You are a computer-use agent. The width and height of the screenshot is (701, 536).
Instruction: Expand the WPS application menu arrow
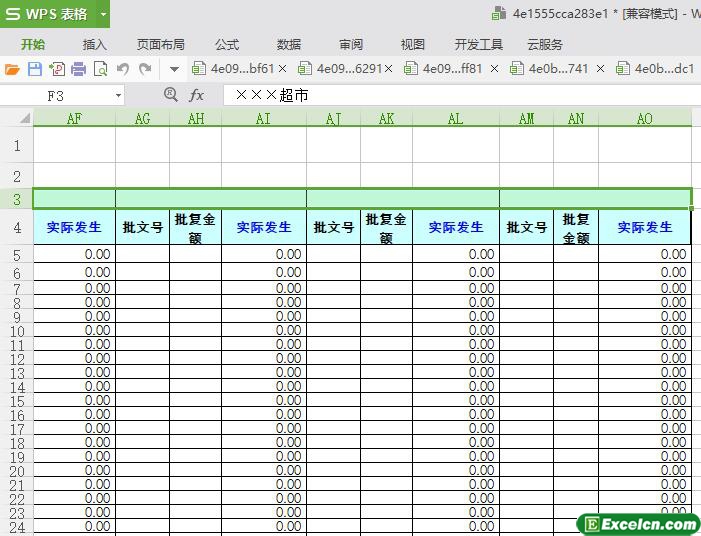[103, 14]
